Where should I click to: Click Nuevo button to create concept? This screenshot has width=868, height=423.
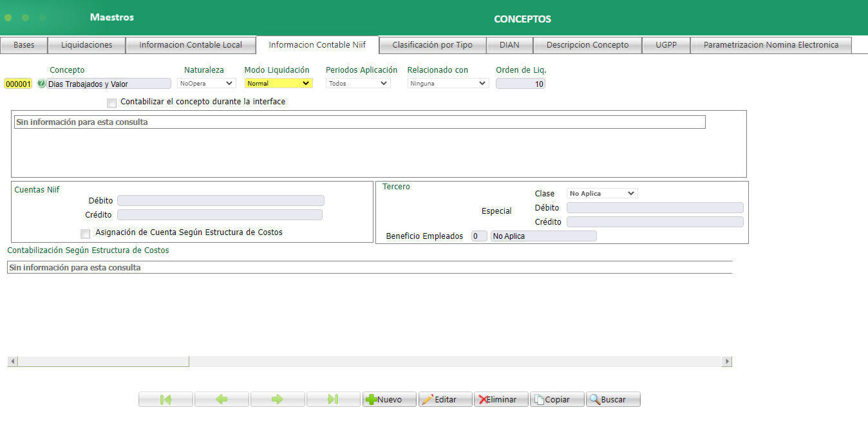point(390,399)
